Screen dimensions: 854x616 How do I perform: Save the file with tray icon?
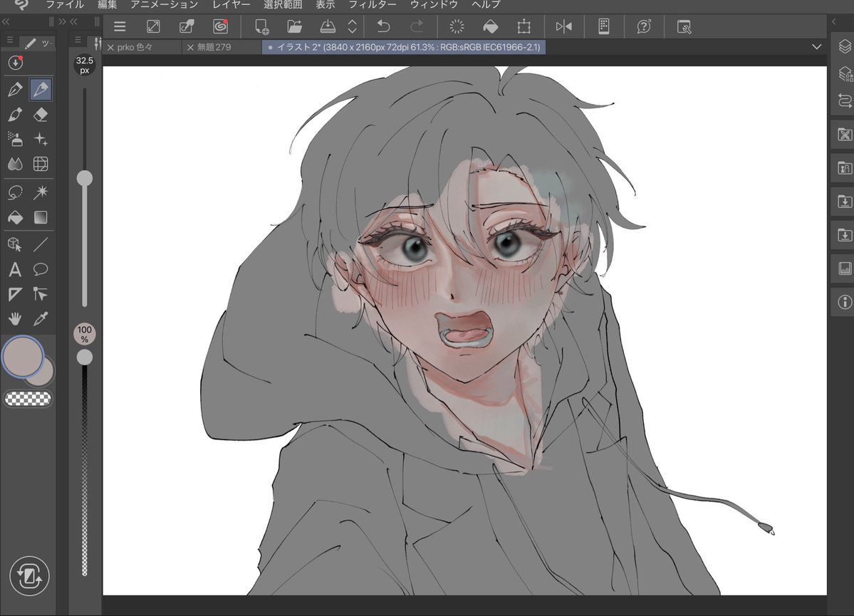pyautogui.click(x=328, y=26)
